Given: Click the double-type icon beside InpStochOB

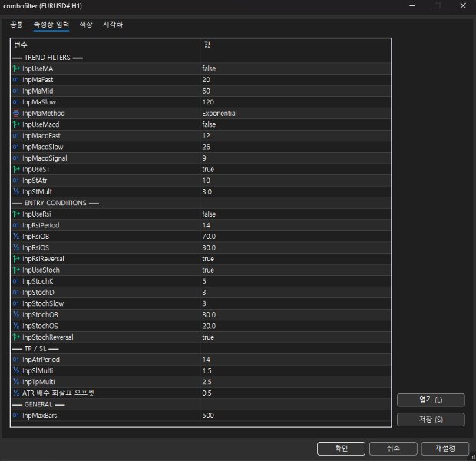Looking at the screenshot, I should (16, 315).
